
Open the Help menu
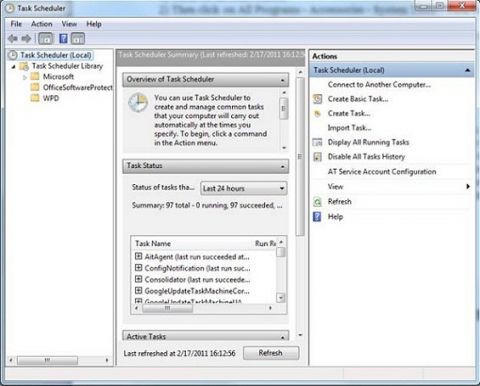click(x=94, y=24)
